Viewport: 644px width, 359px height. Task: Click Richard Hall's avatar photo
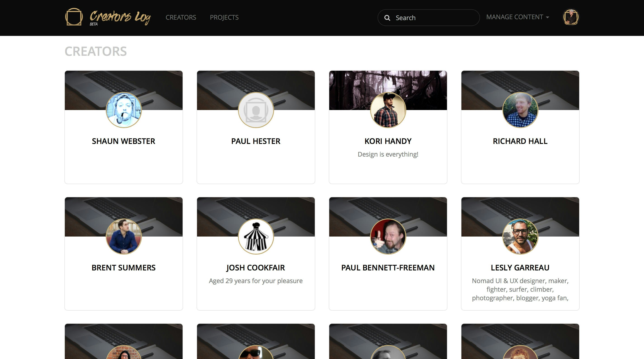pyautogui.click(x=520, y=110)
